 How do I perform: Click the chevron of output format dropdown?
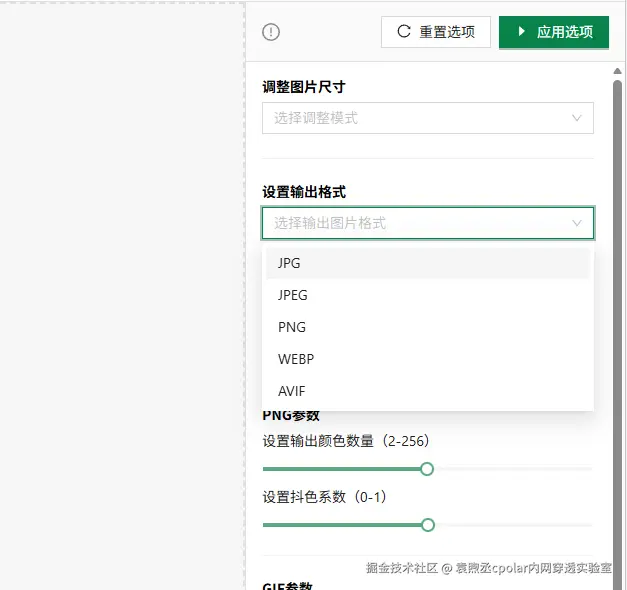(577, 223)
